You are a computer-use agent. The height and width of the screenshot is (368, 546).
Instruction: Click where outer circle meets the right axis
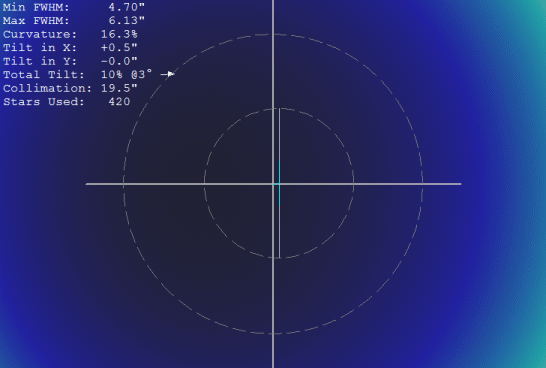422,183
